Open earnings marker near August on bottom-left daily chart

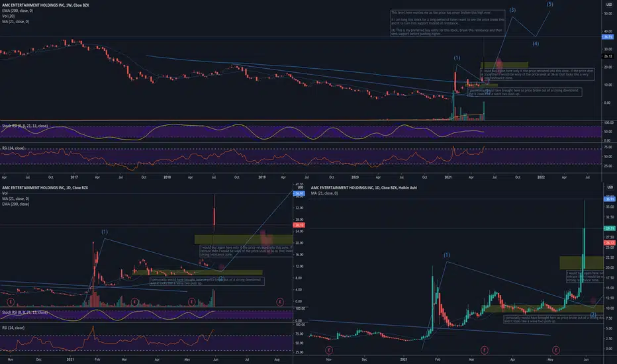pyautogui.click(x=280, y=302)
